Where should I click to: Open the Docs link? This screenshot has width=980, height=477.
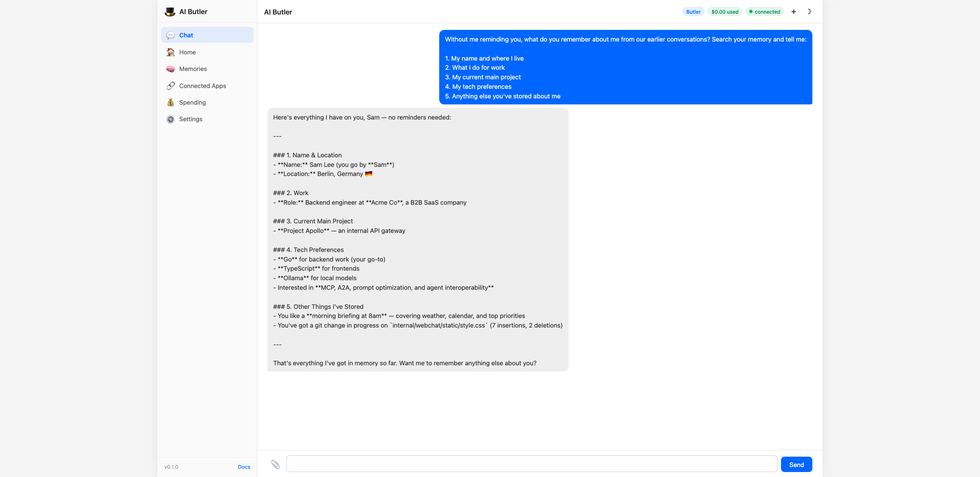(x=244, y=467)
